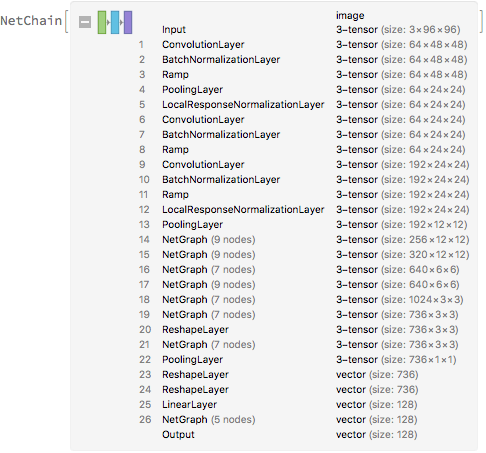Click the Output row label
The image size is (486, 453).
click(178, 434)
